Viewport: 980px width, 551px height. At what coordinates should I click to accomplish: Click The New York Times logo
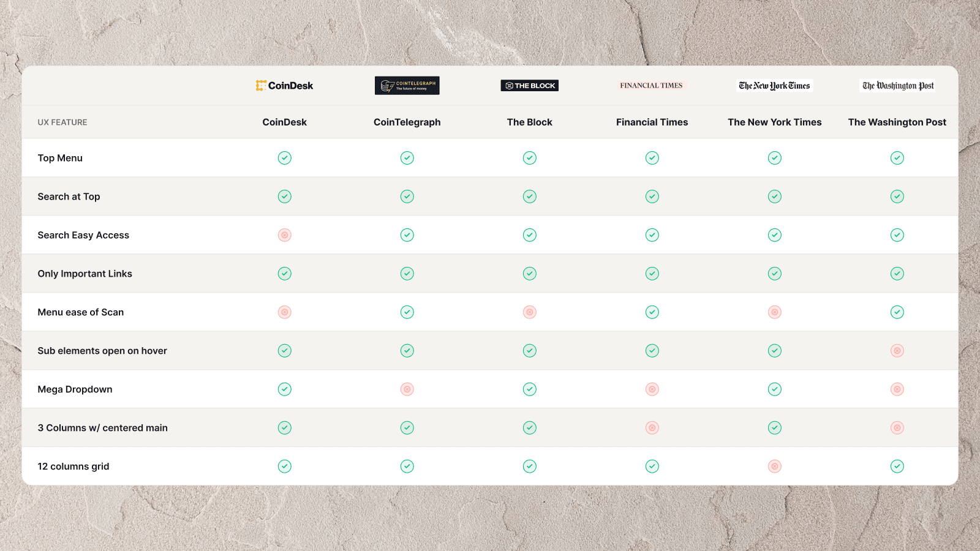775,86
